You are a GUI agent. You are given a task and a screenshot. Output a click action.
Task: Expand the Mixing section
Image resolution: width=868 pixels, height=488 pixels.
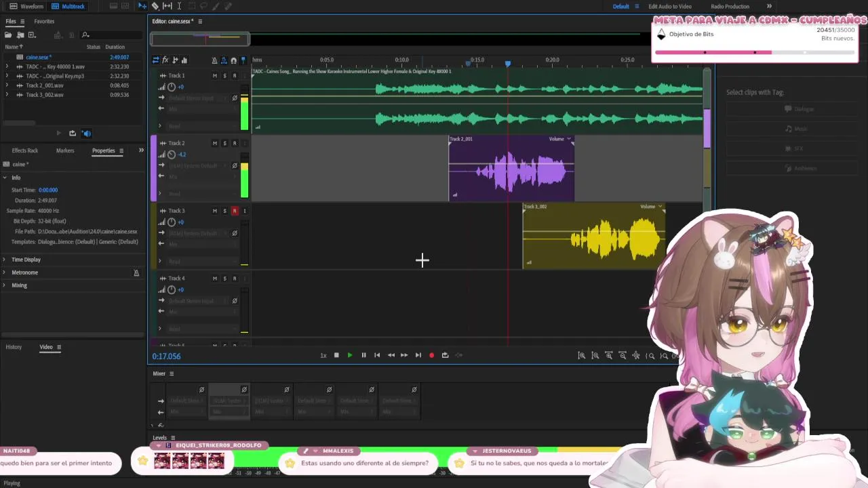point(5,285)
